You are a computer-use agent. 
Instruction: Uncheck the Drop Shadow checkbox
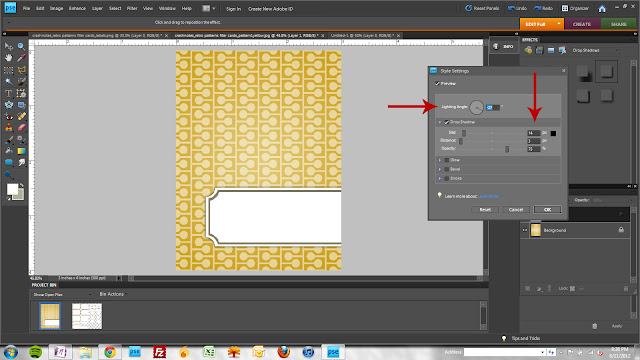447,122
